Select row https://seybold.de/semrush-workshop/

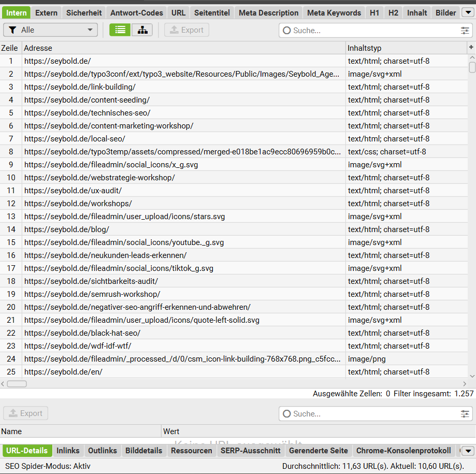coord(234,294)
